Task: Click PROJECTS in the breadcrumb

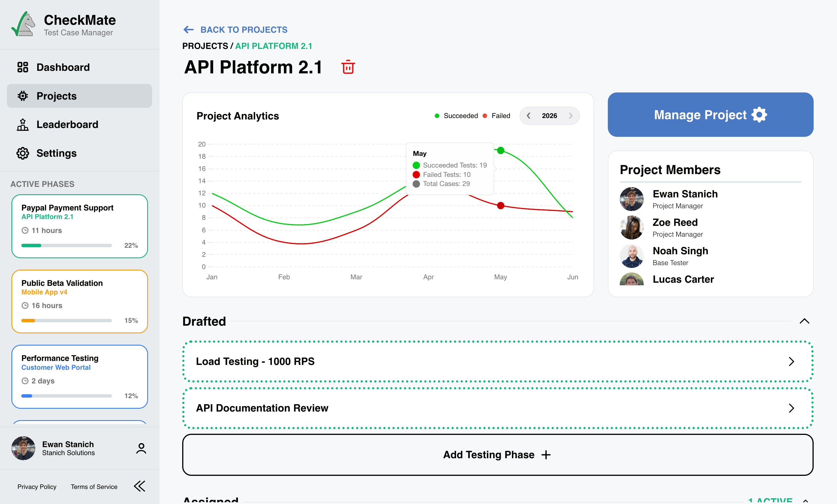Action: (x=205, y=46)
